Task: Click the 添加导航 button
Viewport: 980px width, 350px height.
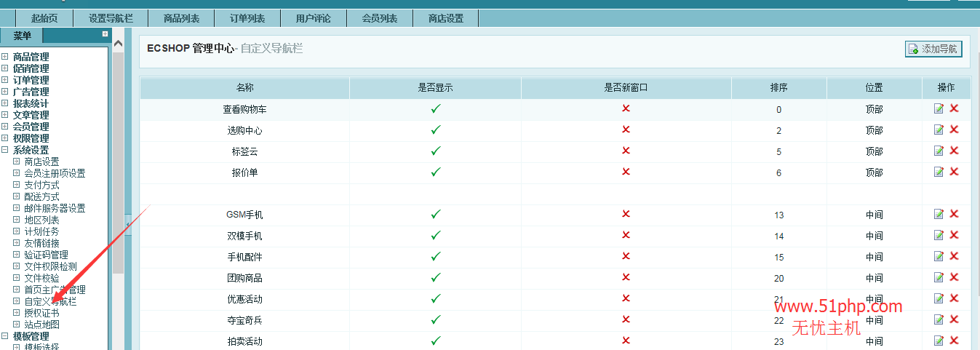Action: (933, 49)
